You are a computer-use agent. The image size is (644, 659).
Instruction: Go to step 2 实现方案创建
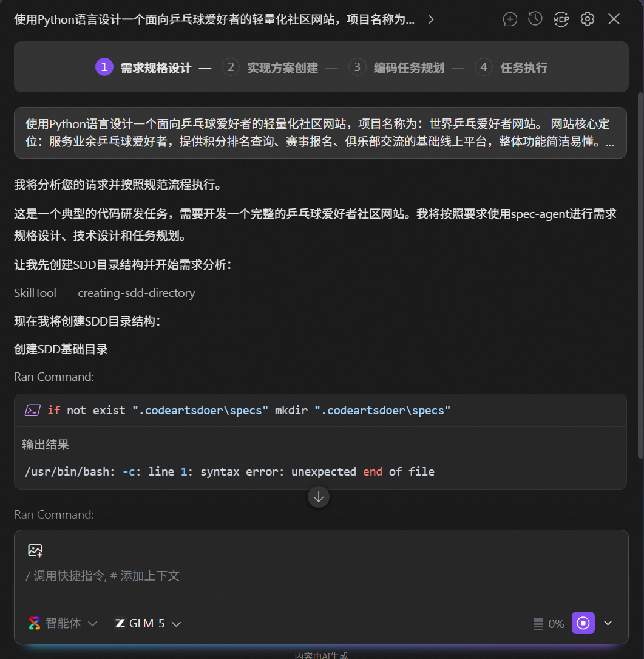270,67
